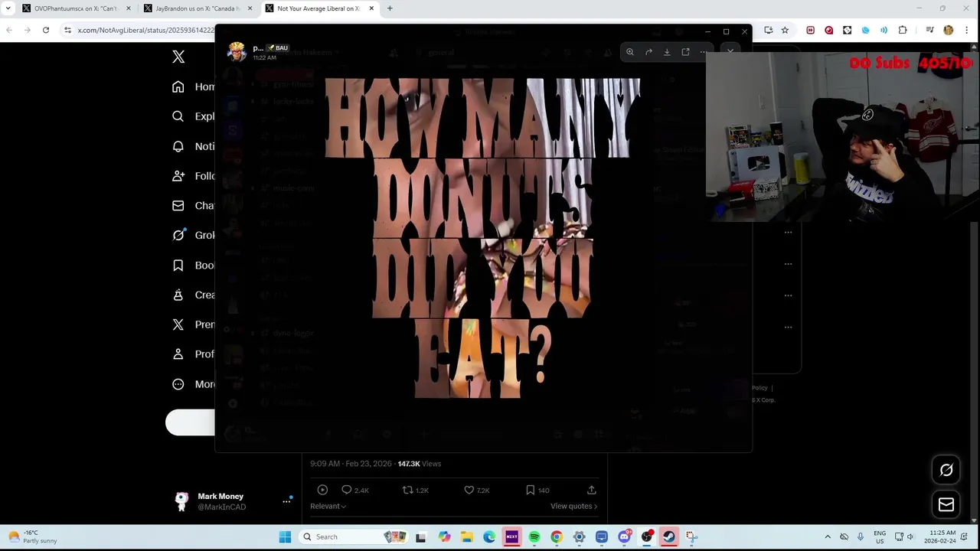Switch to OVOPhantuumsca on X tab
The image size is (980, 551).
click(75, 8)
